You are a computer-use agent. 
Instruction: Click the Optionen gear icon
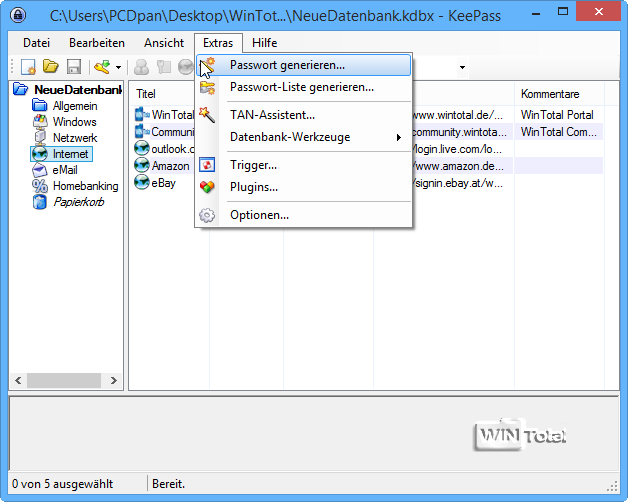point(207,215)
